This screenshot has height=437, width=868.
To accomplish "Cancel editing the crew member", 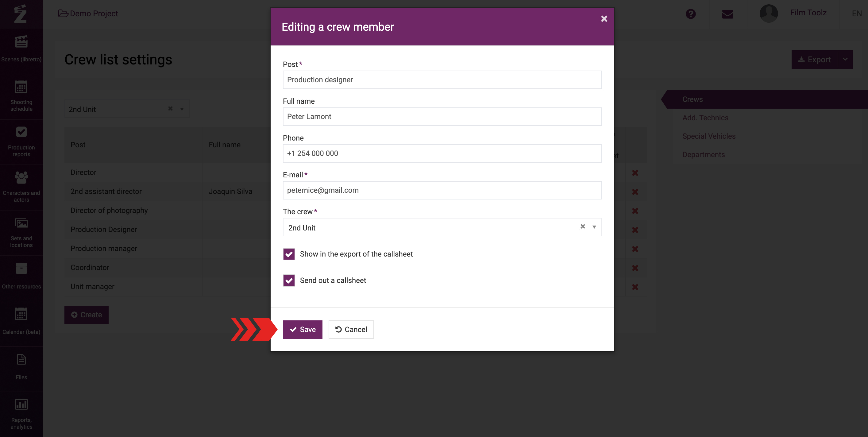I will point(351,330).
